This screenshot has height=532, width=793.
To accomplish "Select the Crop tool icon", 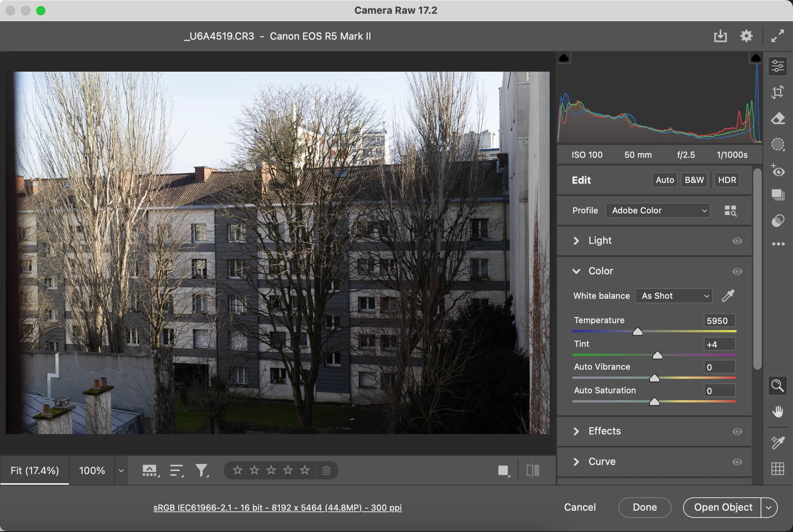I will [x=777, y=92].
